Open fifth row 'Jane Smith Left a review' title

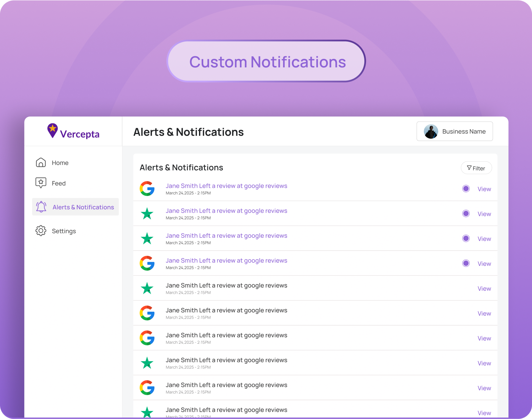click(x=226, y=285)
